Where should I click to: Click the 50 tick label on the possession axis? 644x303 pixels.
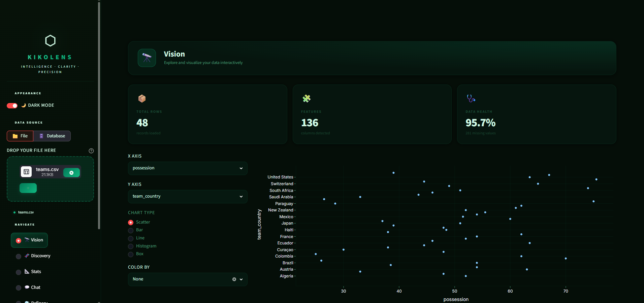tap(455, 291)
